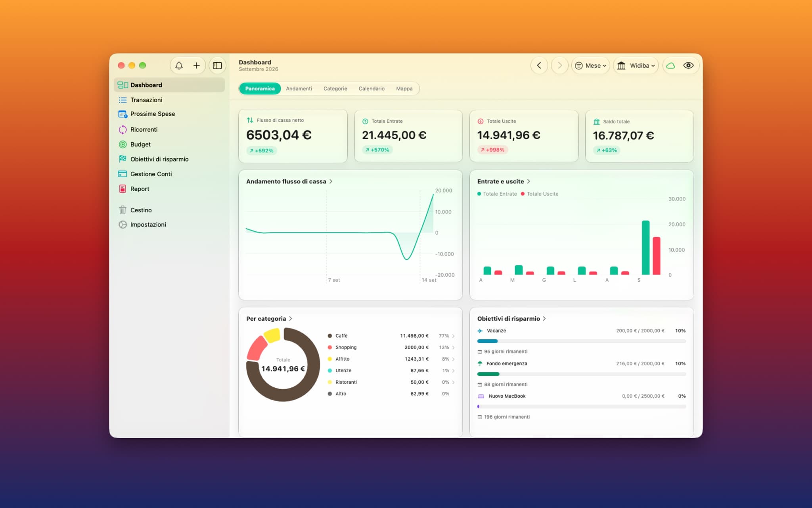Click September green income bar
Image resolution: width=812 pixels, height=508 pixels.
pos(645,248)
